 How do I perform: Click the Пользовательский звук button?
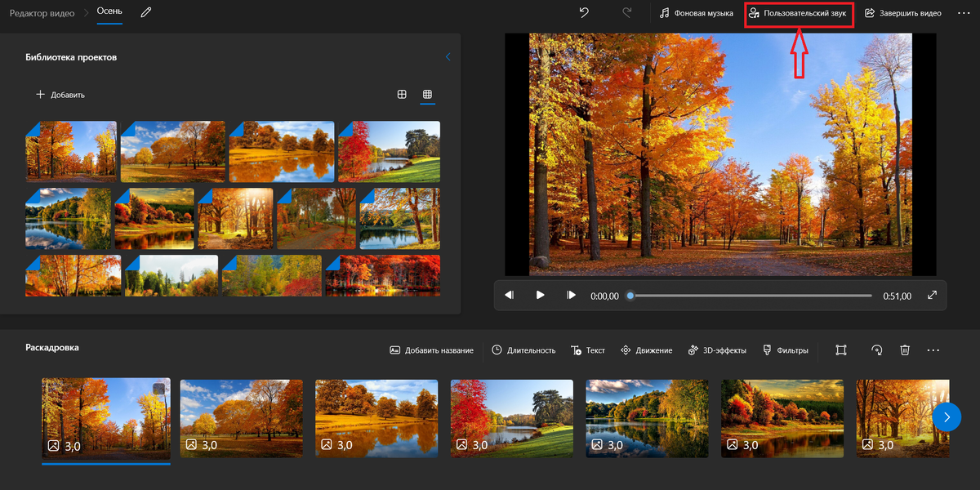pos(799,14)
